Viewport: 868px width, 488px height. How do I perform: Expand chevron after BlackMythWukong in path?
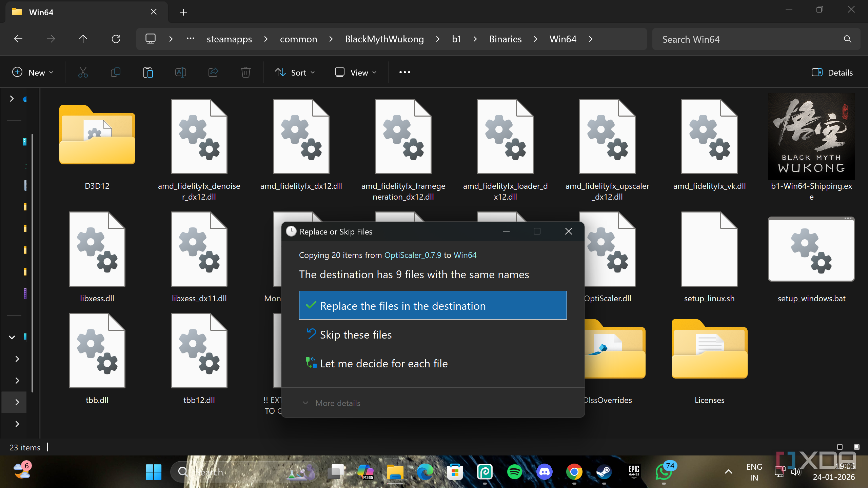point(438,39)
